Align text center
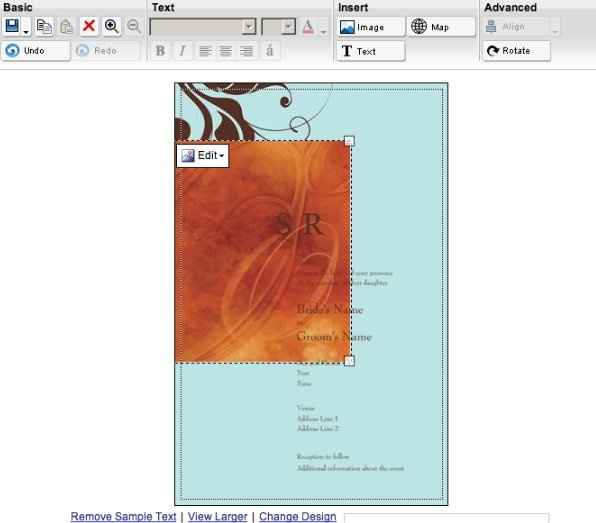 (226, 51)
